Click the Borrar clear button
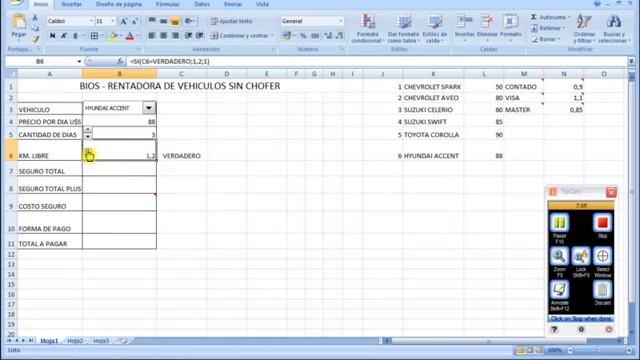Viewport: 640px width, 360px height. coord(545,39)
